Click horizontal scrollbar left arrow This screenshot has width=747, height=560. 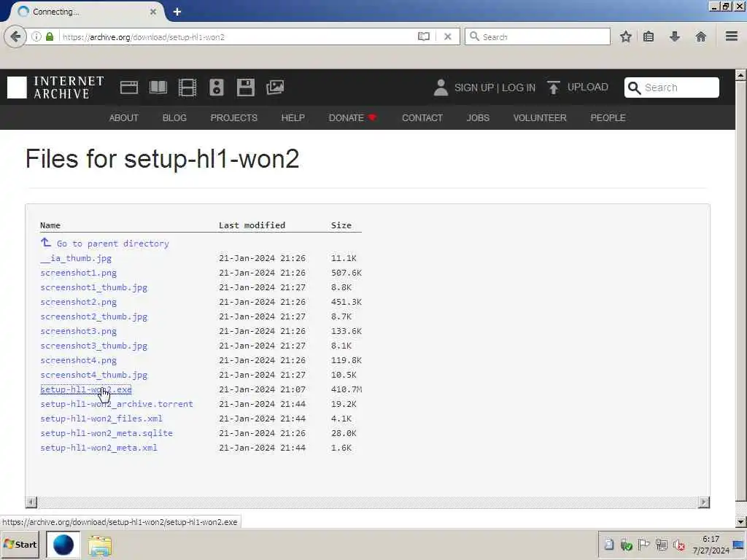click(x=31, y=502)
